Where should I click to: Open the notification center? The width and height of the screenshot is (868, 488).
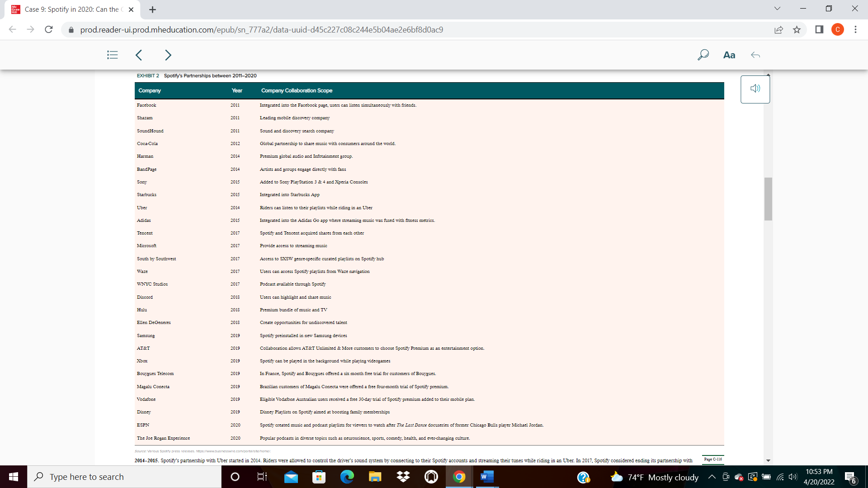tap(850, 477)
